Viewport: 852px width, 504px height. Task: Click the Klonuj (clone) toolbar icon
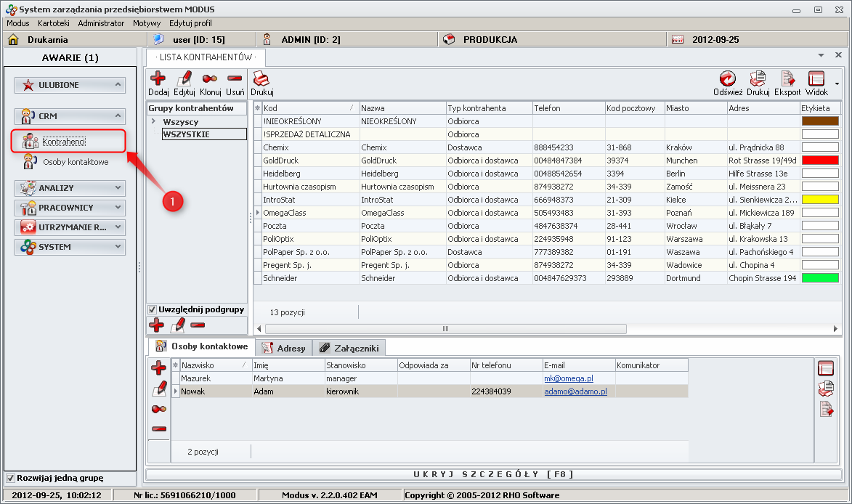(210, 78)
